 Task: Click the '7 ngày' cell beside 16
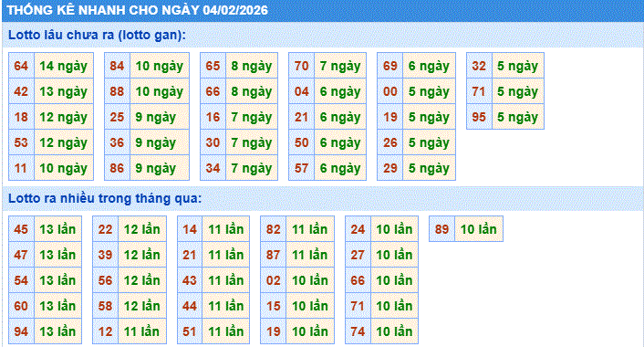click(252, 117)
